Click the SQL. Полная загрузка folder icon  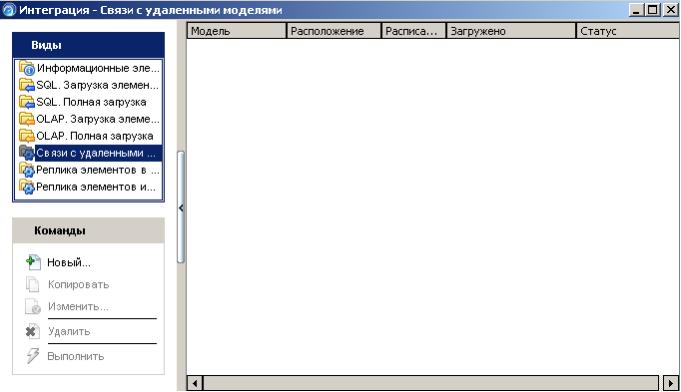27,102
